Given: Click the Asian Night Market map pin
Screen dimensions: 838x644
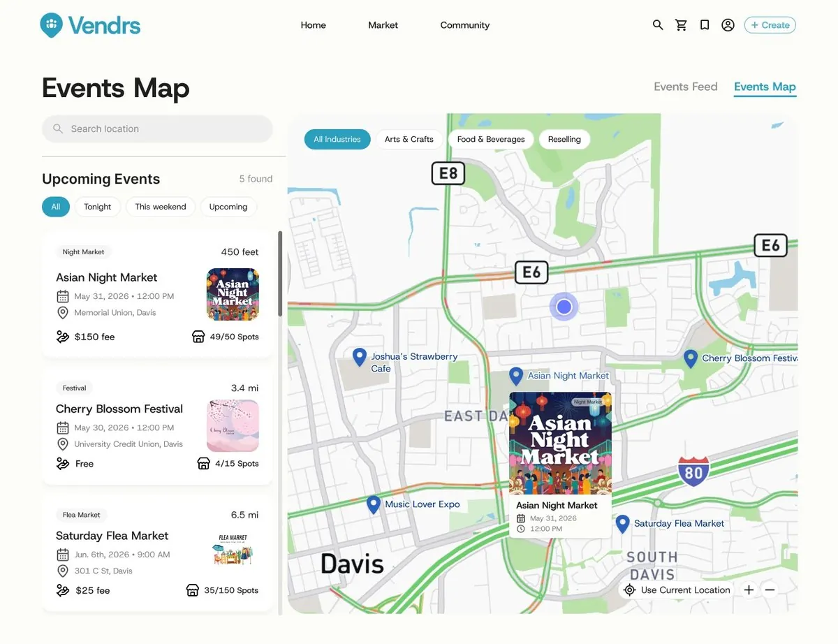Looking at the screenshot, I should click(x=516, y=376).
